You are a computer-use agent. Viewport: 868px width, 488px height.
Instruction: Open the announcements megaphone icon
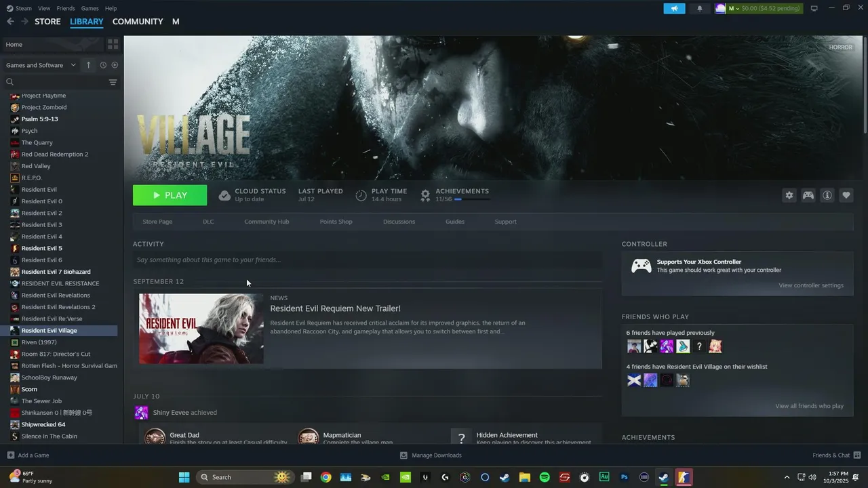click(674, 8)
